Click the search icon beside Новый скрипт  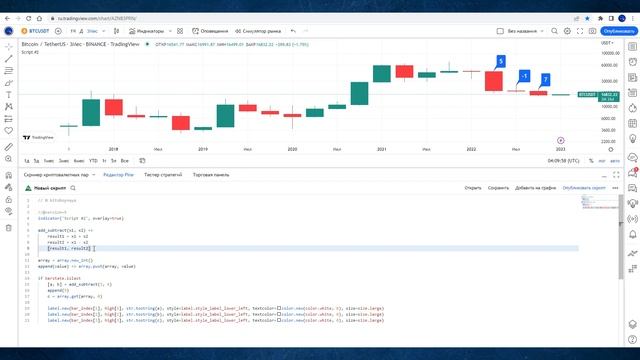tap(73, 188)
